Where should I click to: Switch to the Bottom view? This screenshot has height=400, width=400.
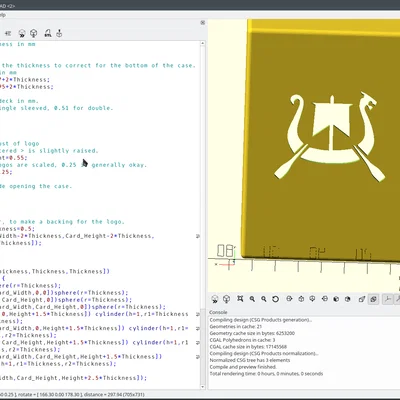point(312,299)
